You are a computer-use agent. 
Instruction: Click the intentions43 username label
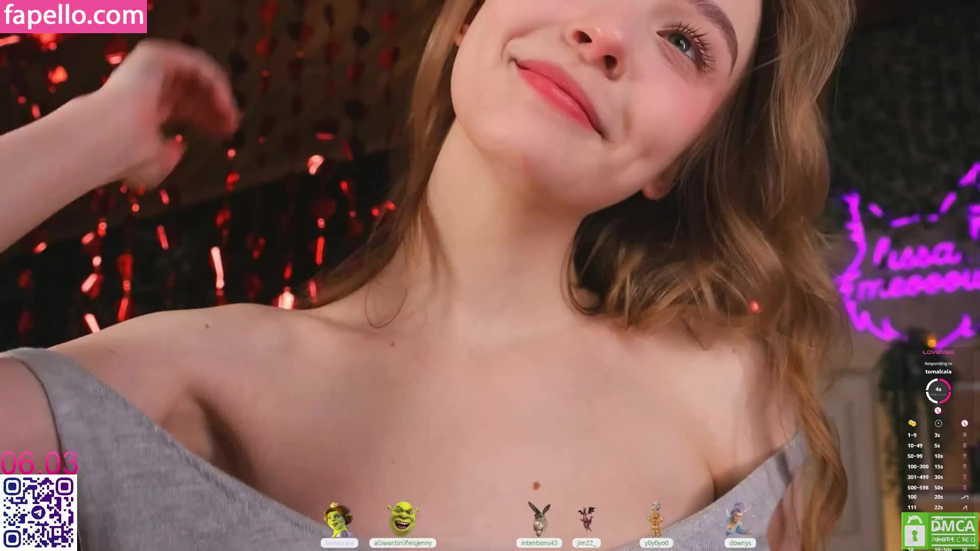[539, 543]
